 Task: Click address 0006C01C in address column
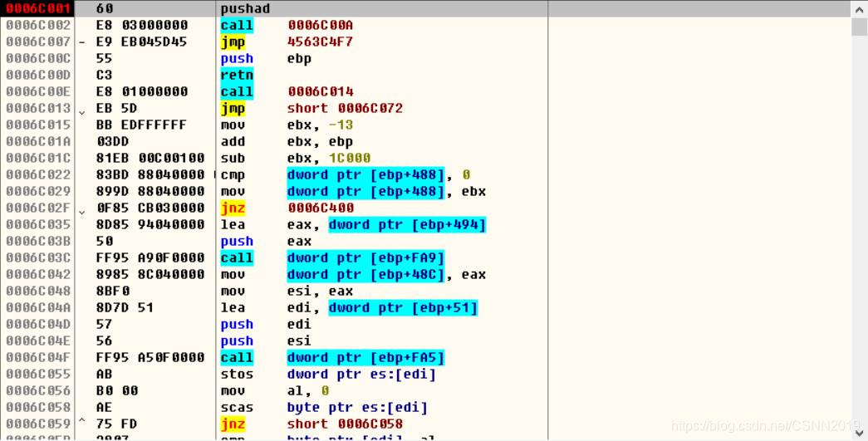coord(38,159)
